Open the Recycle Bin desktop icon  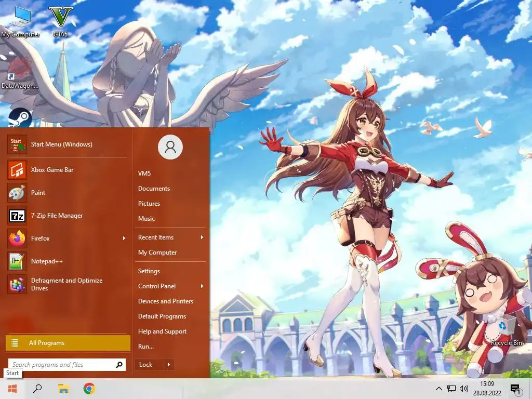tap(506, 331)
